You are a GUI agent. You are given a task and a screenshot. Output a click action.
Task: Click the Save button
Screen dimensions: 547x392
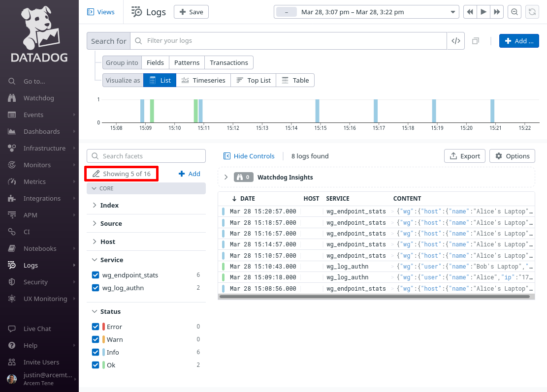pyautogui.click(x=191, y=12)
